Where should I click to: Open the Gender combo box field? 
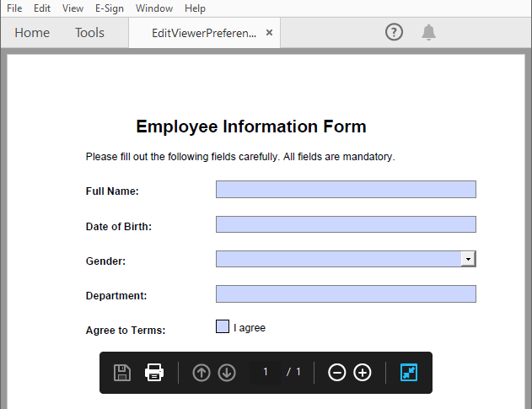[346, 259]
